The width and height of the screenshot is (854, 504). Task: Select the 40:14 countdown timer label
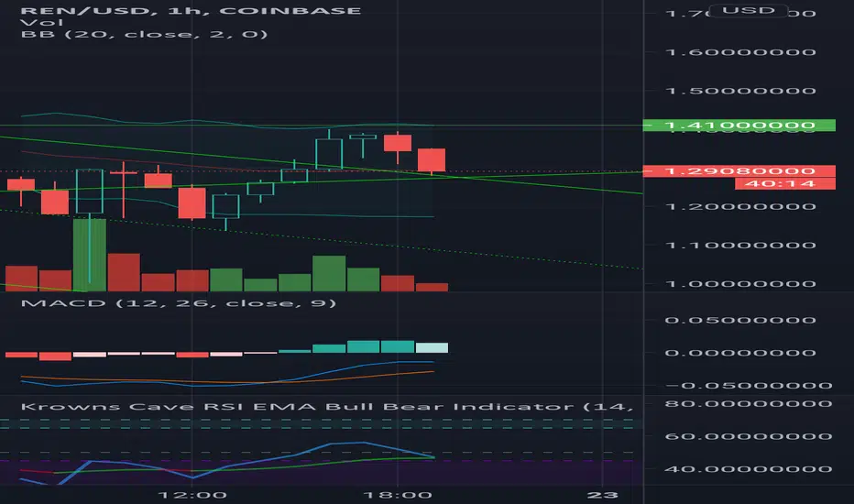[x=785, y=183]
